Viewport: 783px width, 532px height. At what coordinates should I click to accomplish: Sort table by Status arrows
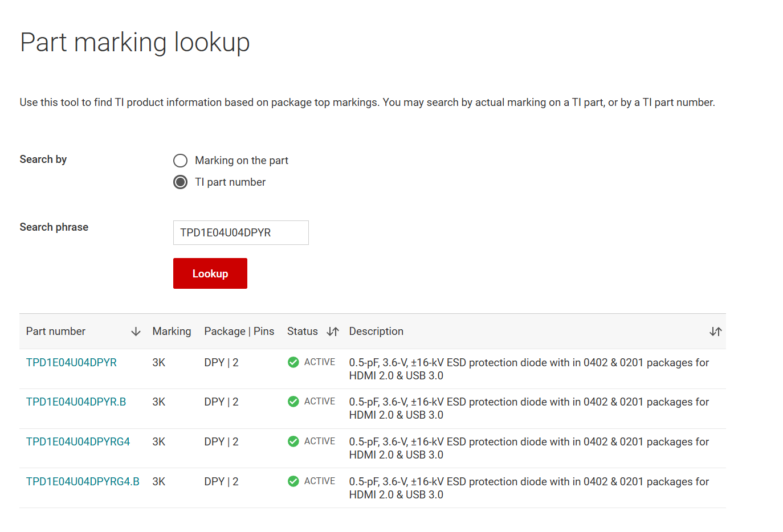pyautogui.click(x=333, y=332)
